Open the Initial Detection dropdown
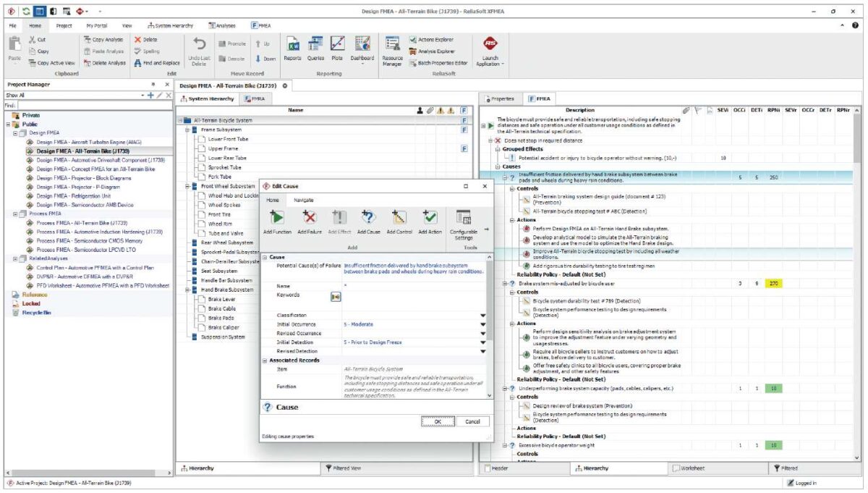This screenshot has height=493, width=868. pyautogui.click(x=482, y=342)
